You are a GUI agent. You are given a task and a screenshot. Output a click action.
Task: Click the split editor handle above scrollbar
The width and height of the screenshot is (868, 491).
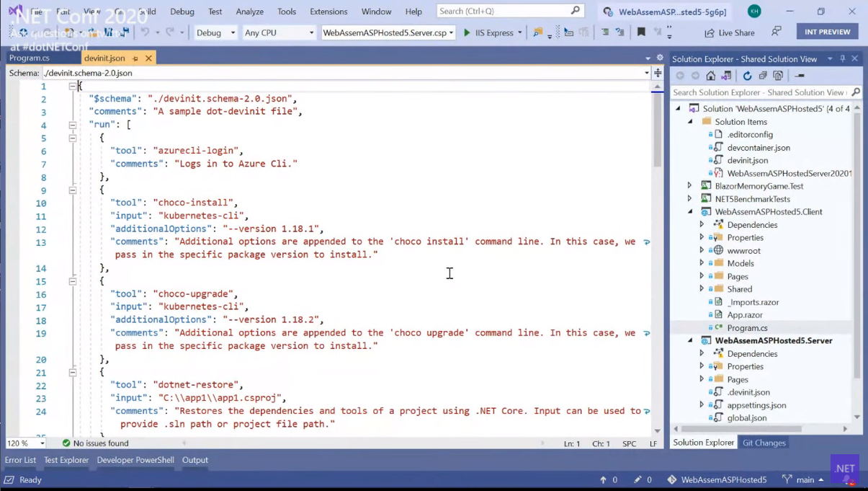pyautogui.click(x=658, y=73)
